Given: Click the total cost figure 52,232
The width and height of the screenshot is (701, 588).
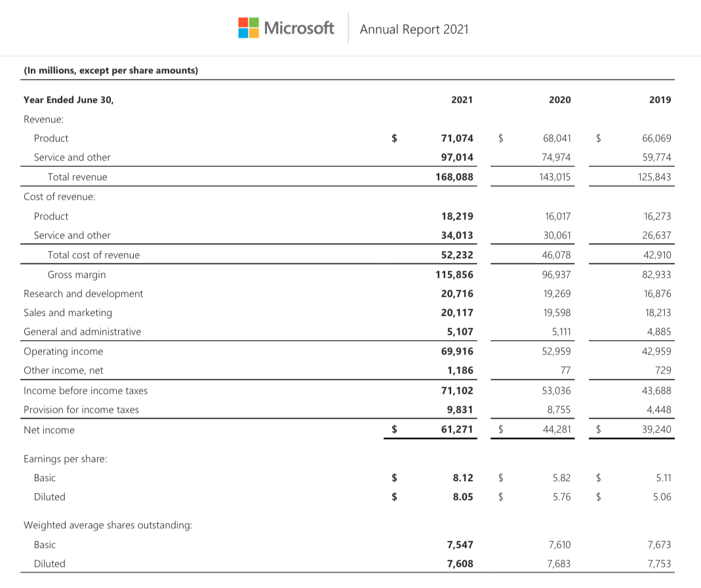Looking at the screenshot, I should point(457,255).
